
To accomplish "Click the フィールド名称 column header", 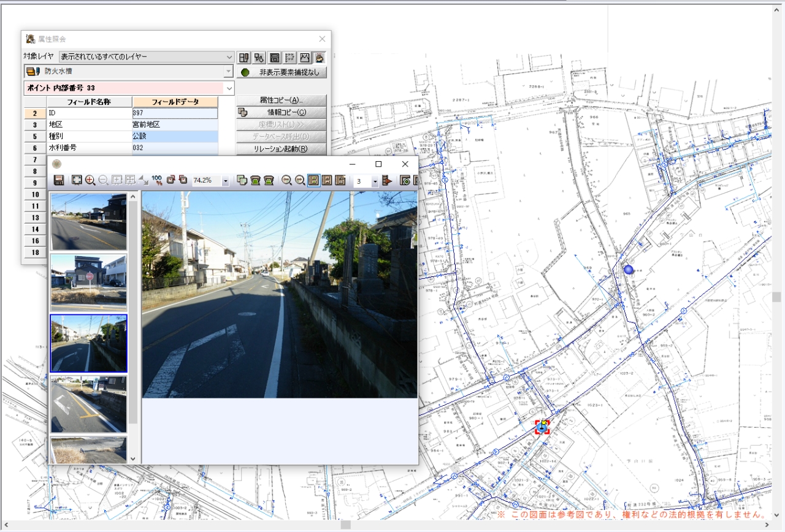I will pos(89,102).
